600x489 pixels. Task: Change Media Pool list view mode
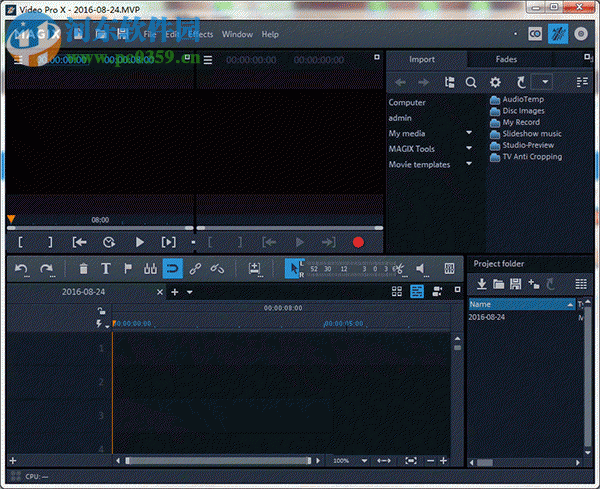click(582, 82)
